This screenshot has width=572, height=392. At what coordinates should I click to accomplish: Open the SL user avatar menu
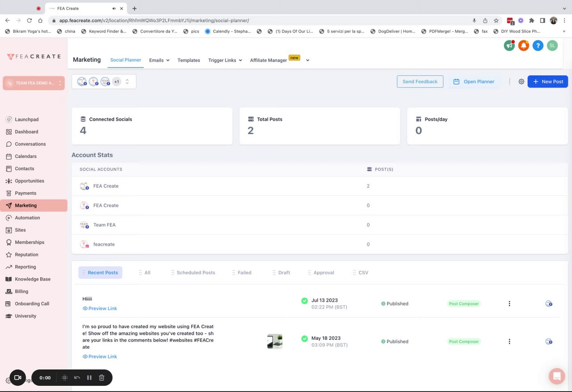[x=552, y=46]
